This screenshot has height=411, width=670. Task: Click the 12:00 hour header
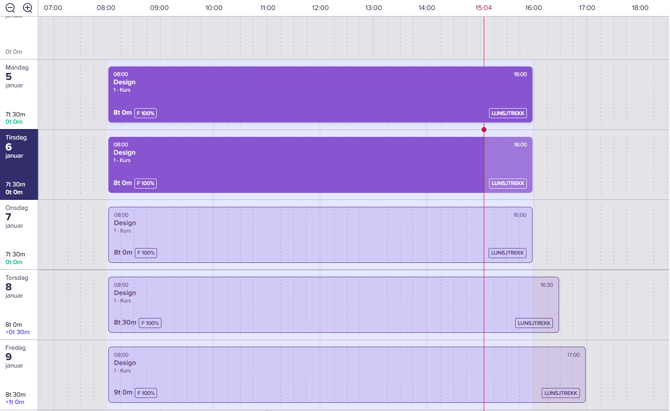click(x=320, y=8)
